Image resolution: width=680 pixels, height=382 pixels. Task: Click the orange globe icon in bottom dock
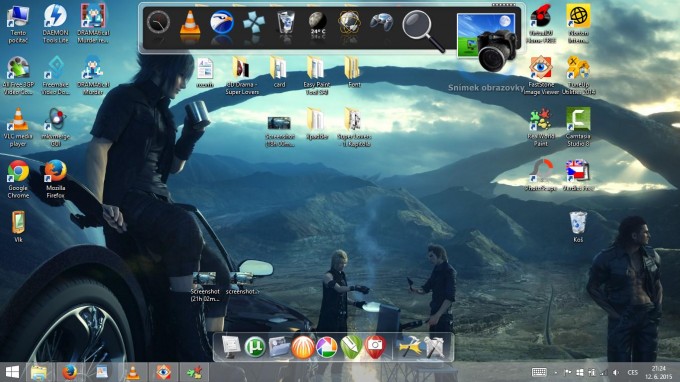pyautogui.click(x=303, y=347)
